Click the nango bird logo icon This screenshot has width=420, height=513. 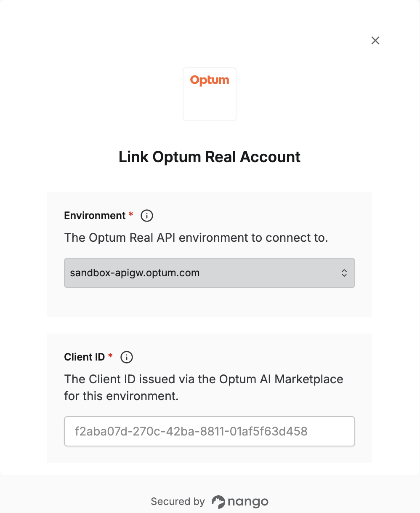tap(218, 502)
